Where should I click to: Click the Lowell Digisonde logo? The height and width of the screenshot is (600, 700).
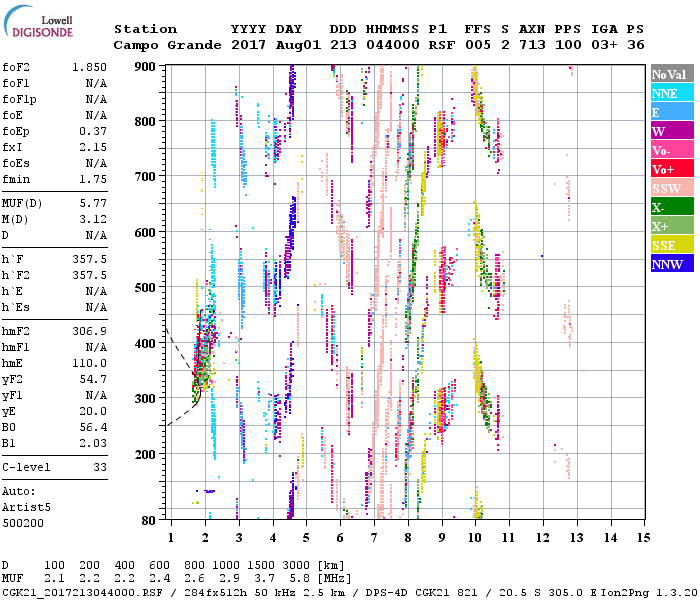[x=38, y=22]
